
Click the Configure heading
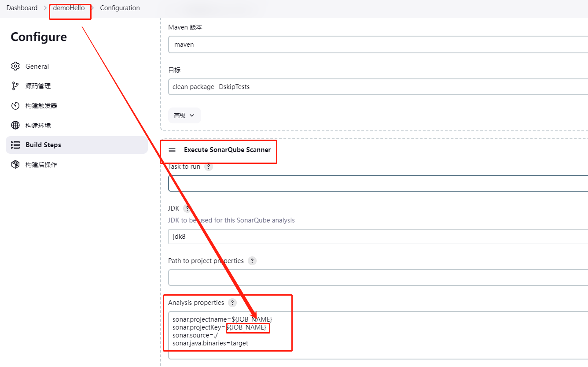[39, 37]
